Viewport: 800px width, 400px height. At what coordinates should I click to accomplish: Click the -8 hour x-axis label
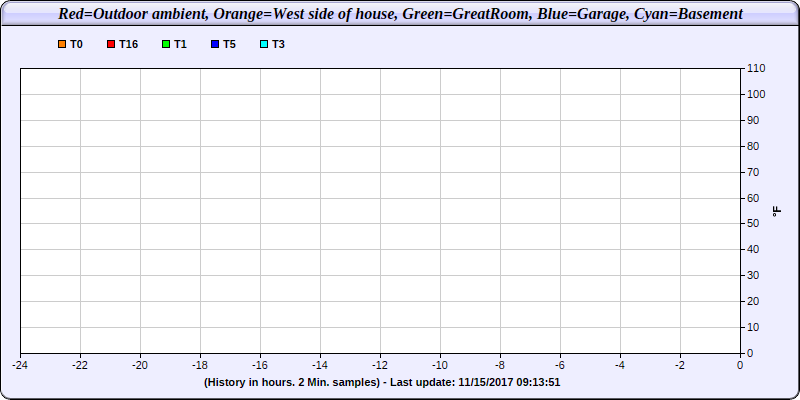tap(500, 365)
